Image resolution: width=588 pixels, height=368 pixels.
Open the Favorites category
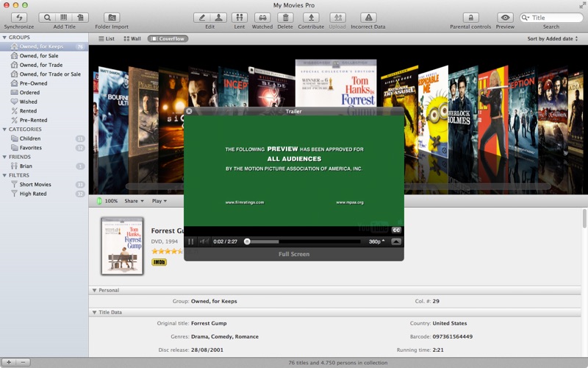pos(44,148)
